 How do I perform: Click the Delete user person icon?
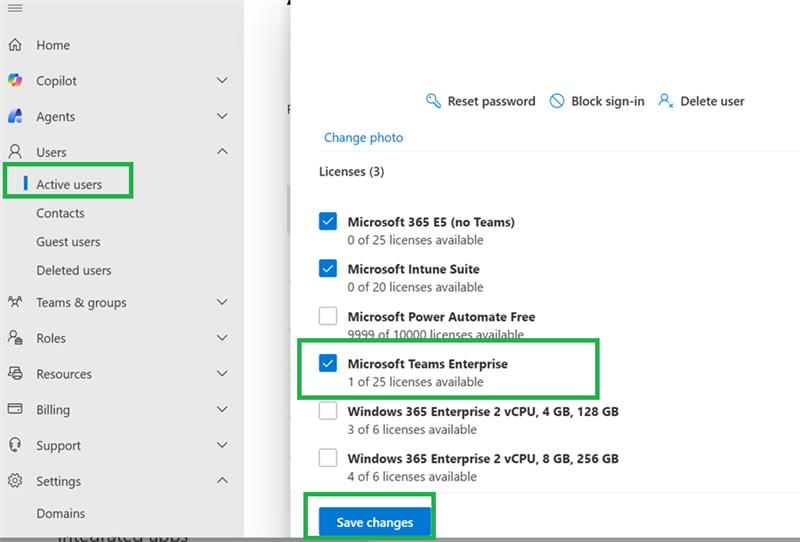pyautogui.click(x=665, y=101)
